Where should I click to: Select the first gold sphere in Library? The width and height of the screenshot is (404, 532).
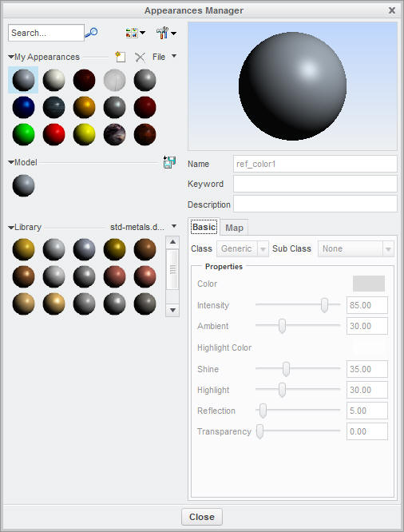[23, 249]
